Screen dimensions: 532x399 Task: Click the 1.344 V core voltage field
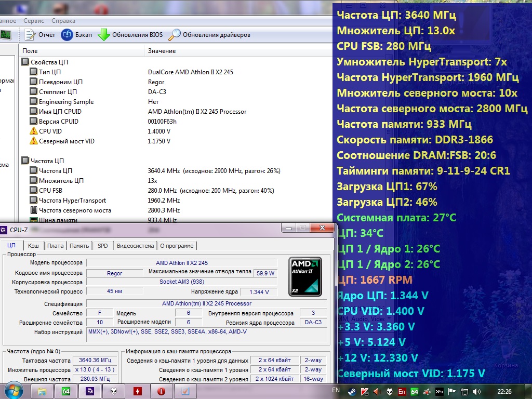coord(259,292)
